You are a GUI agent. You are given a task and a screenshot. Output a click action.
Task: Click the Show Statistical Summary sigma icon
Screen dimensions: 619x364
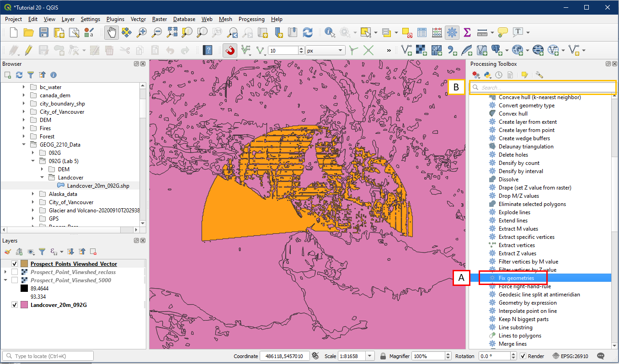467,32
